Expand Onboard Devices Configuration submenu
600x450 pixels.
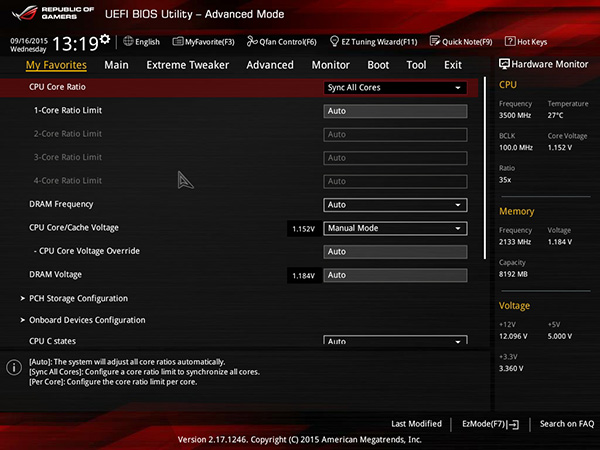point(83,320)
